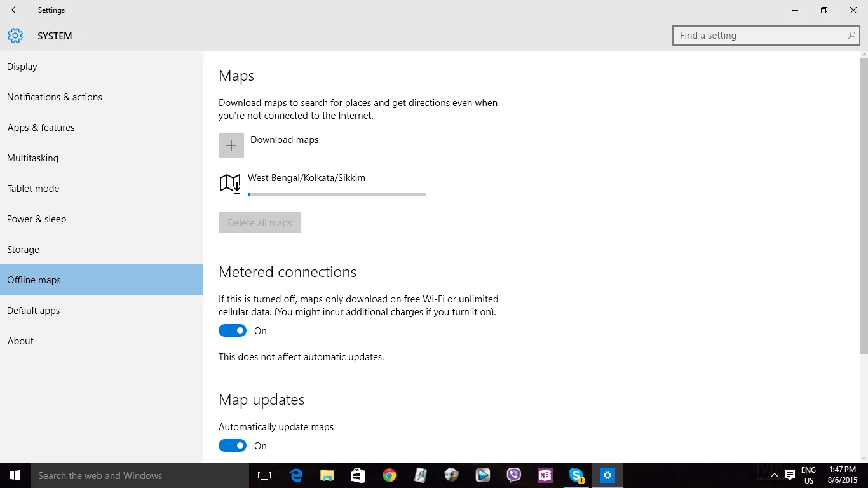
Task: Click the search magnifier icon
Action: tap(851, 36)
